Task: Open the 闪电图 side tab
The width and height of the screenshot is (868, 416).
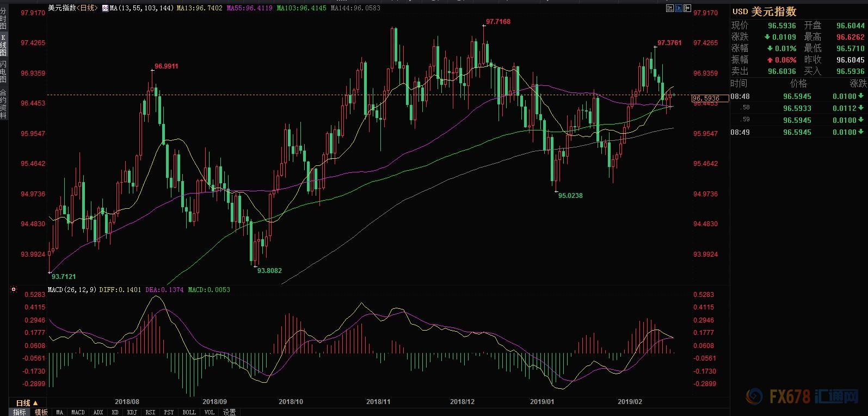Action: click(3, 72)
